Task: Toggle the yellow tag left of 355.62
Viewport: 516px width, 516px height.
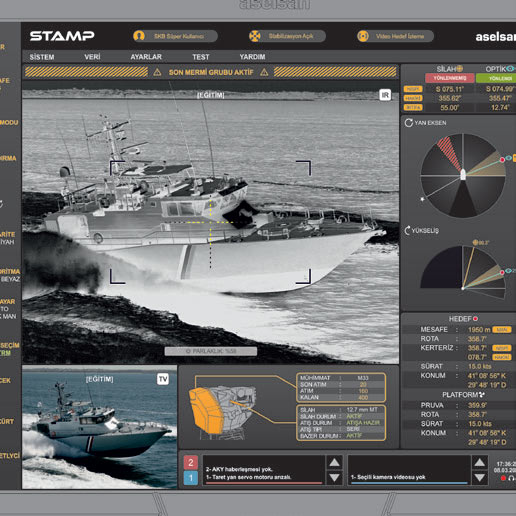Action: coord(413,98)
